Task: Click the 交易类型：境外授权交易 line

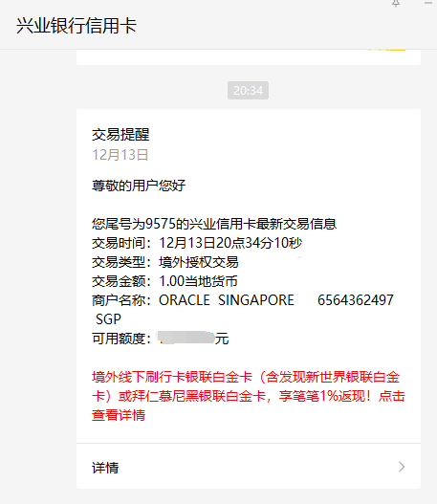Action: [x=164, y=262]
